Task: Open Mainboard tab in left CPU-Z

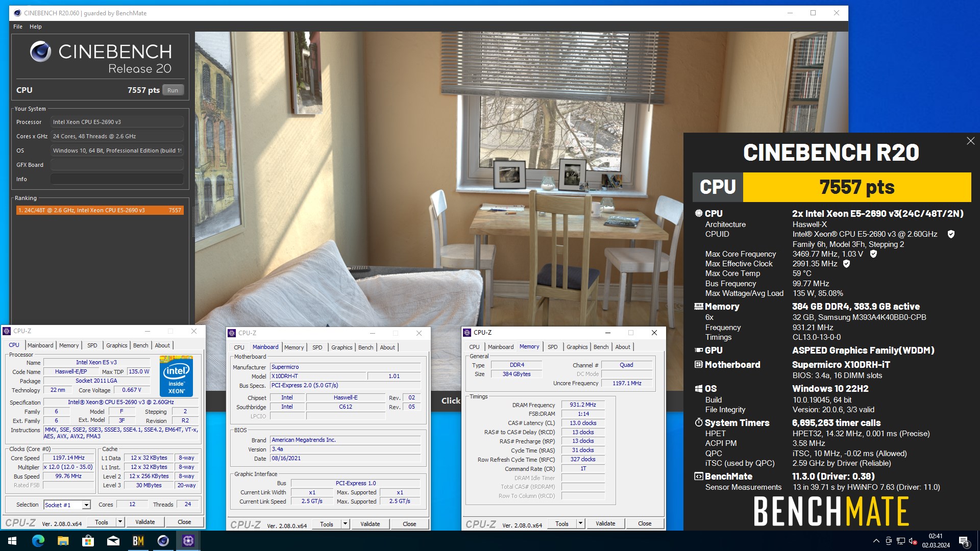Action: tap(40, 345)
